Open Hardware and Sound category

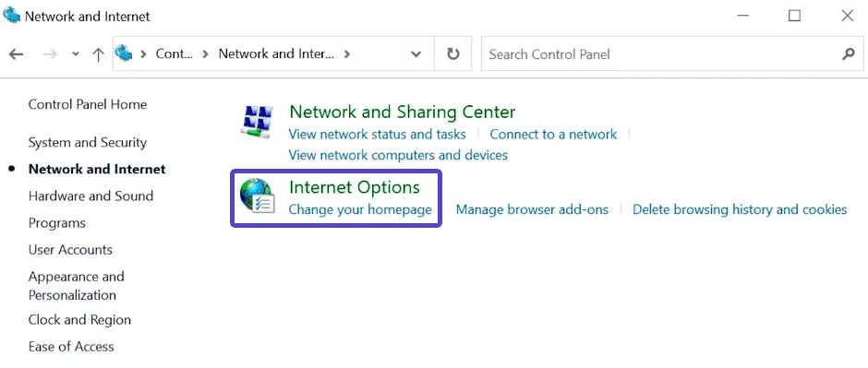pyautogui.click(x=90, y=196)
